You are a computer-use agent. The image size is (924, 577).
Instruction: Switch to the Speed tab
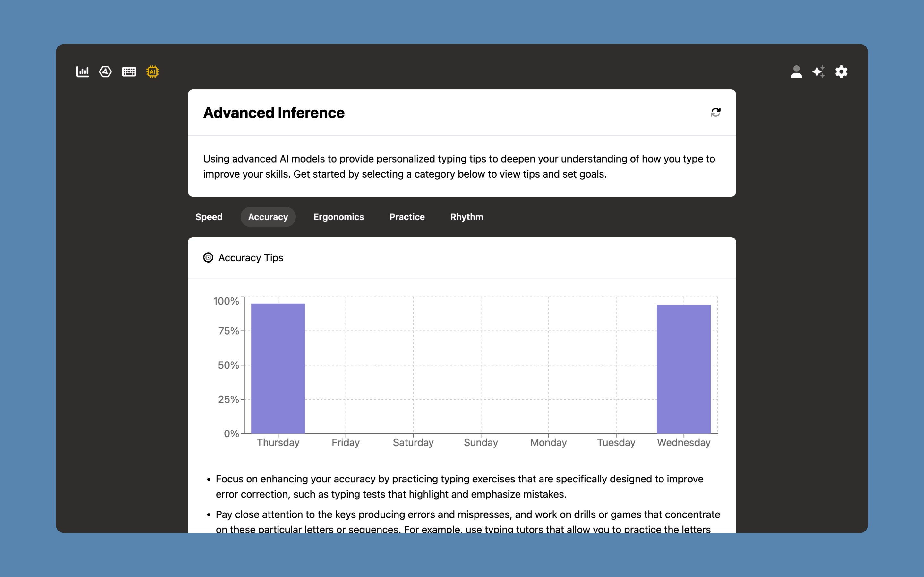(209, 217)
